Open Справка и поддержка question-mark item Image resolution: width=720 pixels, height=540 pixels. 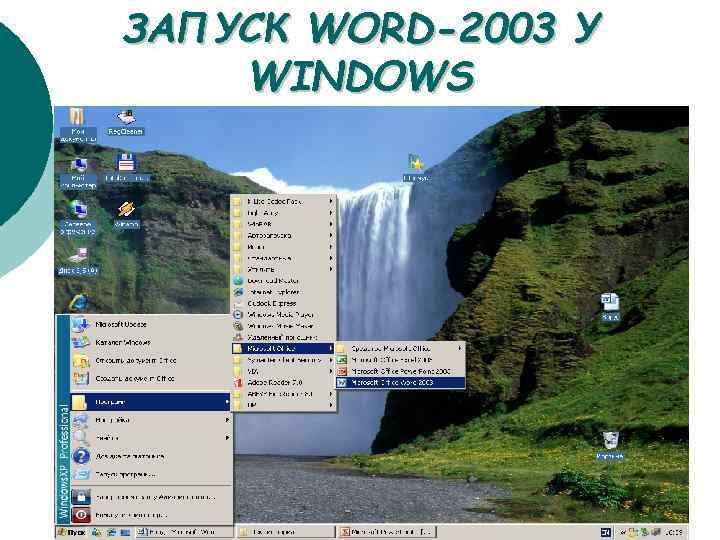point(151,456)
